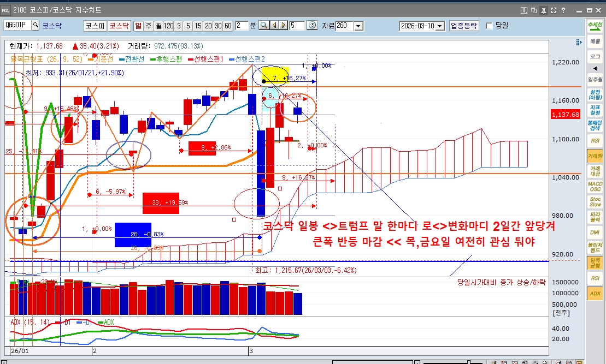Open the date dropdown showing 2026-03-10
This screenshot has width=606, height=364.
click(440, 26)
